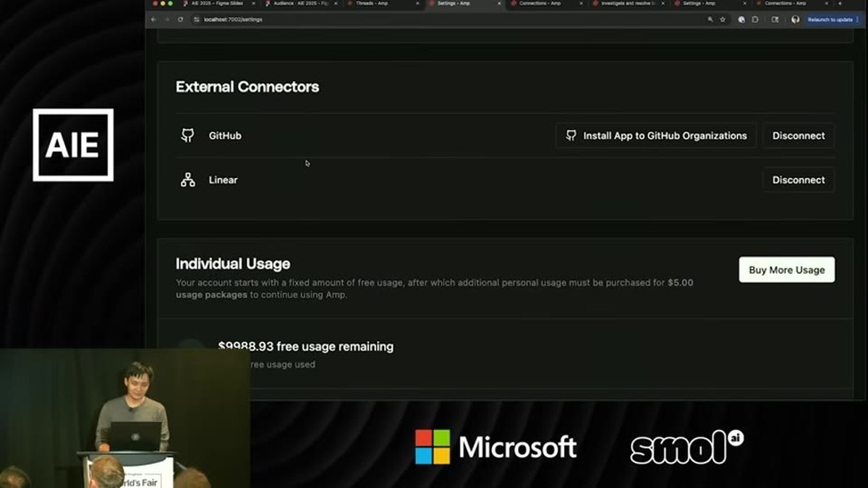Open the browser profile avatar

point(796,20)
